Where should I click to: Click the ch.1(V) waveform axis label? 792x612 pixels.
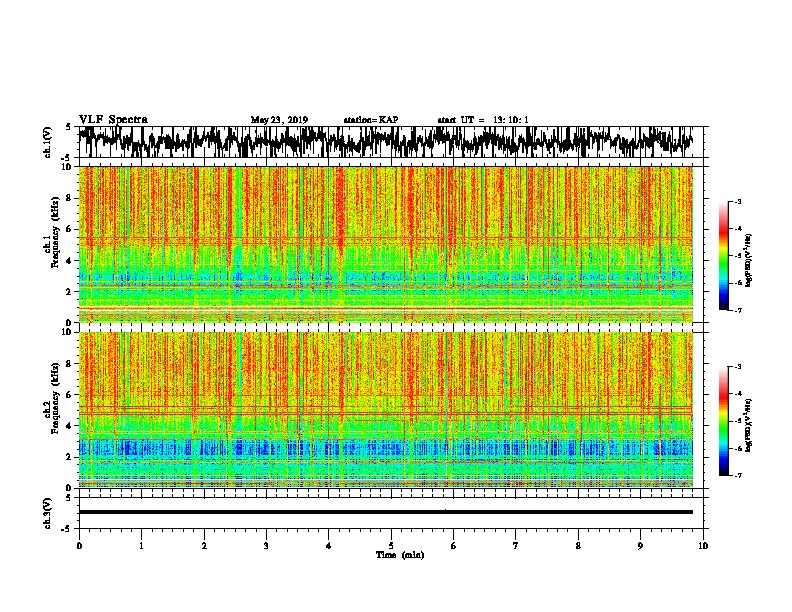click(x=48, y=142)
